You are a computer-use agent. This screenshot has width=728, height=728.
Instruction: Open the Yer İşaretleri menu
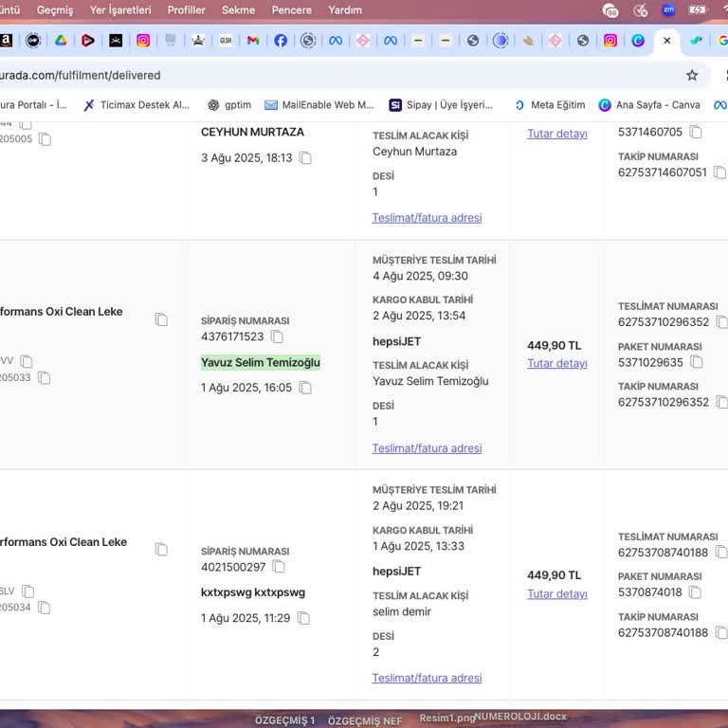click(x=120, y=10)
